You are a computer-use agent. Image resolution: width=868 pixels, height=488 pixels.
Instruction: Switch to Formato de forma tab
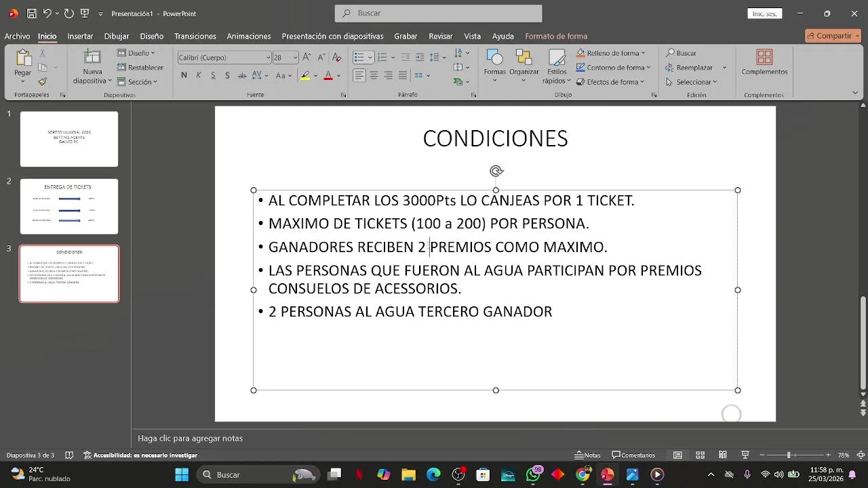556,36
